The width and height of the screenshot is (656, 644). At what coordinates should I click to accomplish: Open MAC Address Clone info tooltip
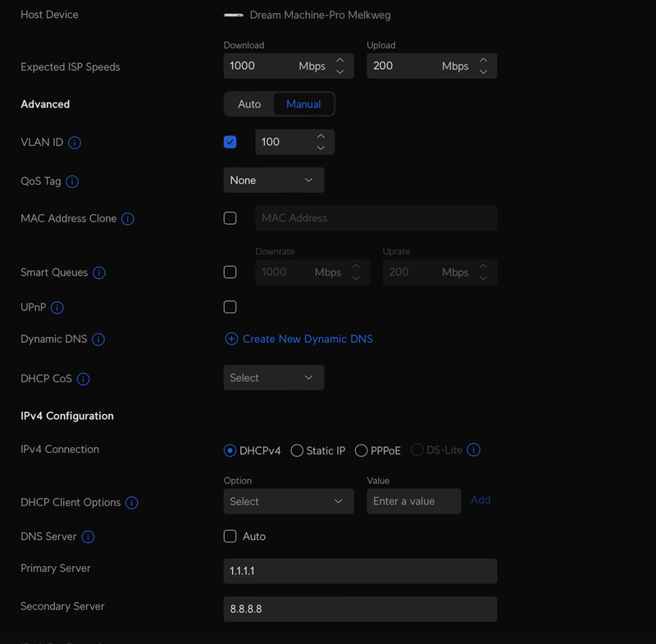(x=128, y=219)
